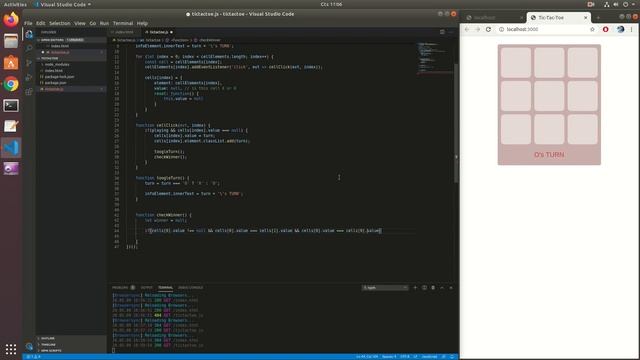Maximize terminal panel with up chevron
The height and width of the screenshot is (360, 640).
click(x=442, y=288)
